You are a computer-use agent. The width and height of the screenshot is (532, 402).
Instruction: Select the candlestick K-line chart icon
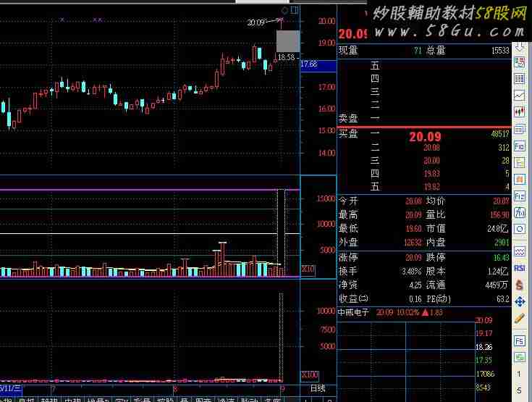(x=520, y=112)
